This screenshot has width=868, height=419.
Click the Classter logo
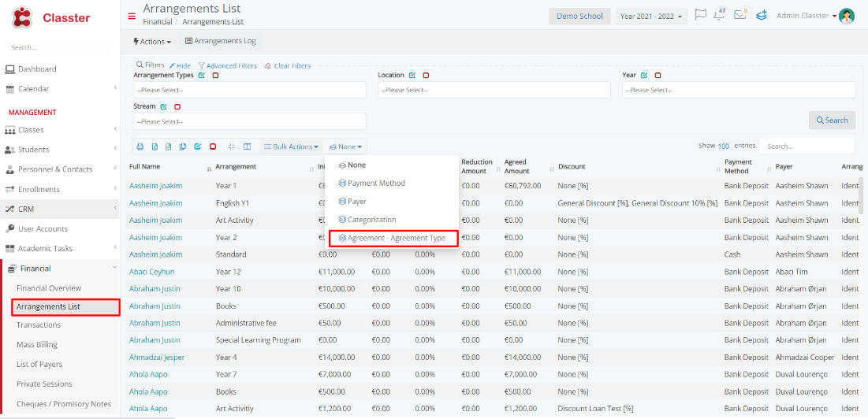click(x=51, y=17)
